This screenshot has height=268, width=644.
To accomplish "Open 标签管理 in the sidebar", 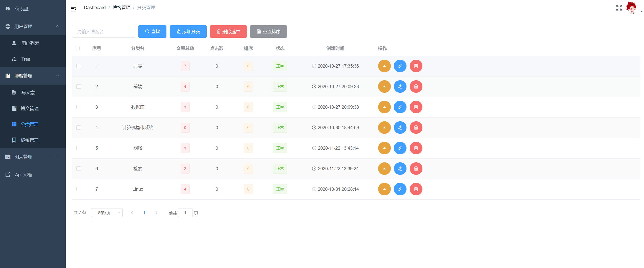I will (x=33, y=140).
